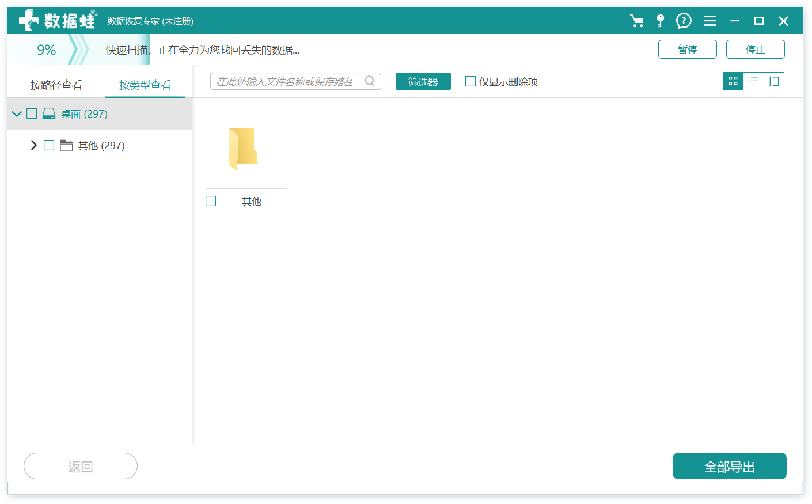Enable 仅显示删除项 checkbox
812x504 pixels.
470,81
